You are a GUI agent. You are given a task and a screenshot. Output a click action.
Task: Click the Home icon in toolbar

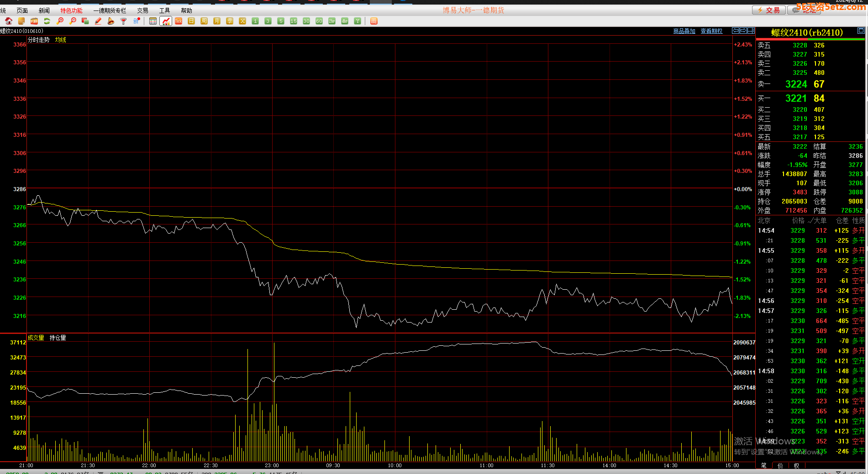9,21
